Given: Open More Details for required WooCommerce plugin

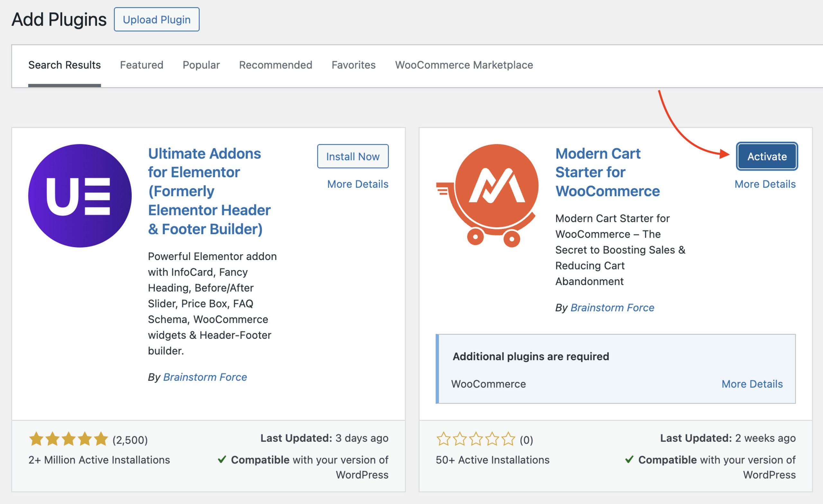Looking at the screenshot, I should [752, 384].
